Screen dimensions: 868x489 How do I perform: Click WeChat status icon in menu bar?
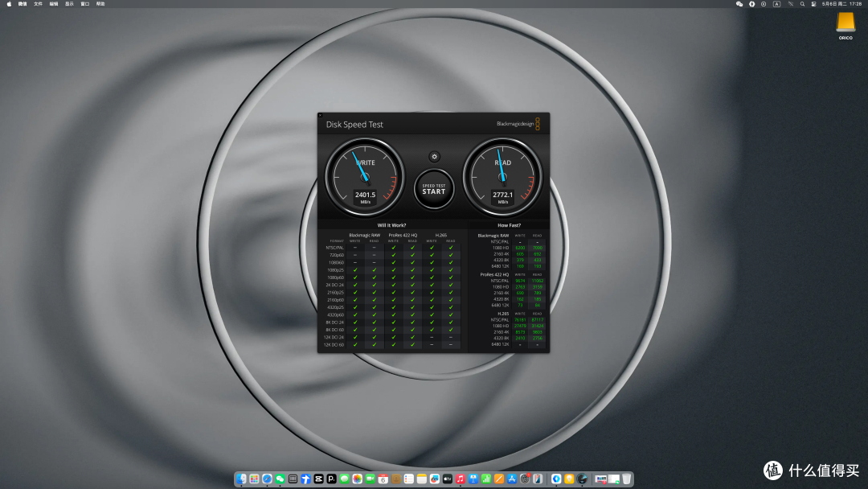click(x=739, y=4)
